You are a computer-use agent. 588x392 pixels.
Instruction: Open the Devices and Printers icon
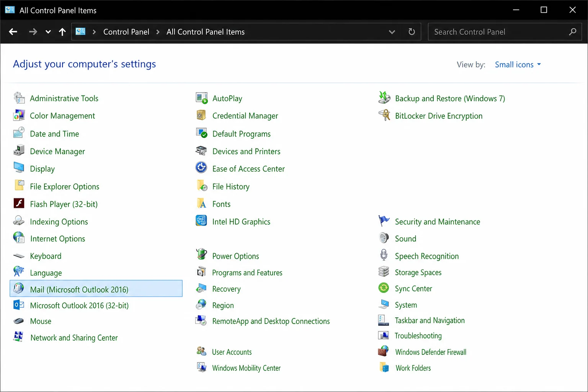pos(201,151)
